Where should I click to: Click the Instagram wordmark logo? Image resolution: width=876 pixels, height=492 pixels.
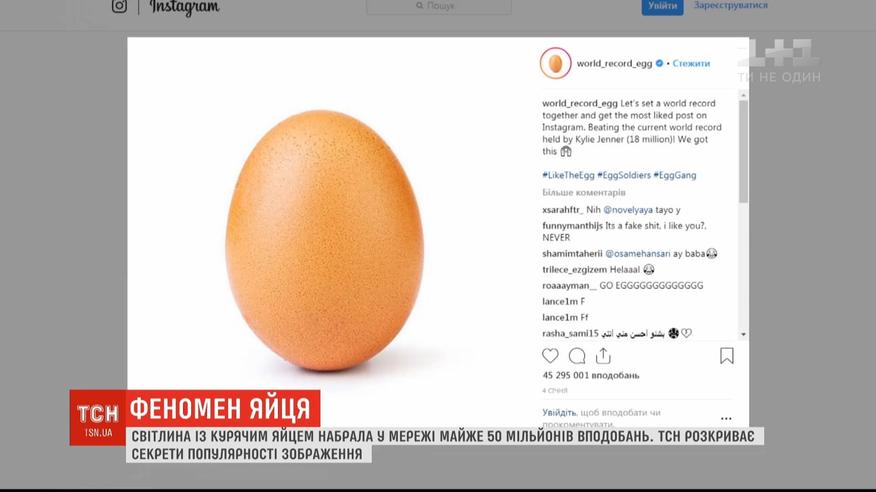pyautogui.click(x=185, y=7)
